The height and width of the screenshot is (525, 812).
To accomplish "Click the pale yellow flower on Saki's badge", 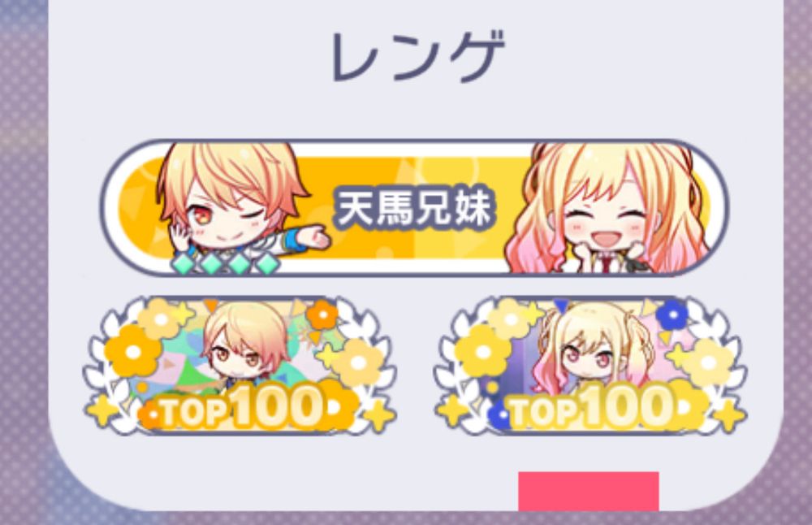I will [x=707, y=362].
